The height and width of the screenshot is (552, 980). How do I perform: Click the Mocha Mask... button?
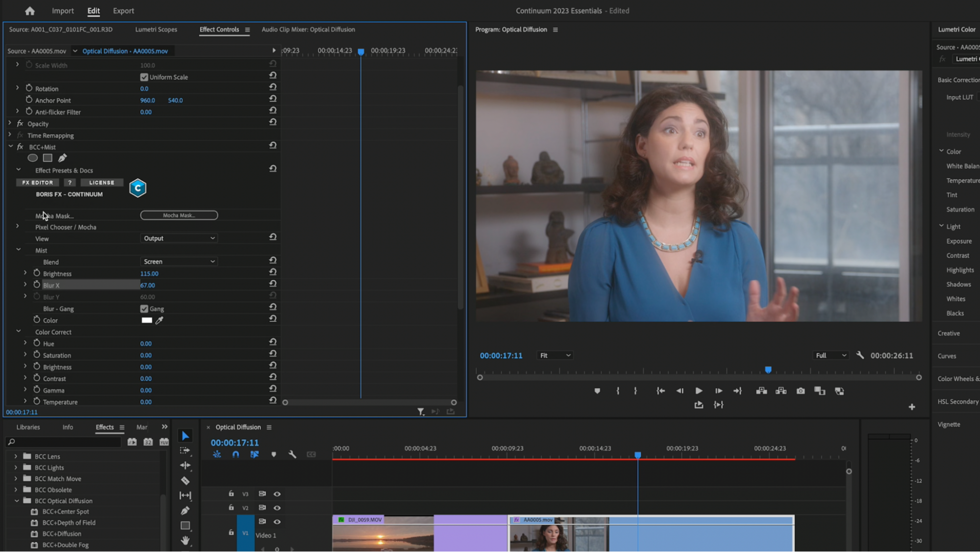179,215
